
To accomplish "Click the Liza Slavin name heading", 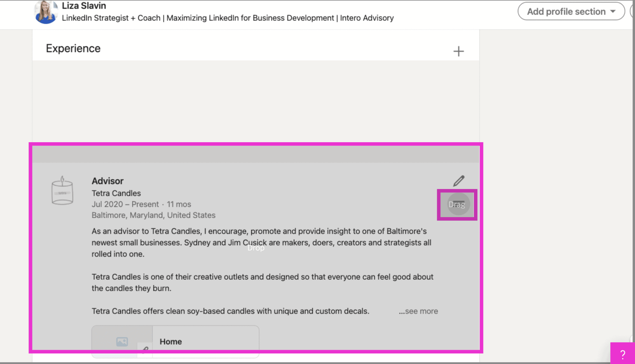I will [x=84, y=5].
